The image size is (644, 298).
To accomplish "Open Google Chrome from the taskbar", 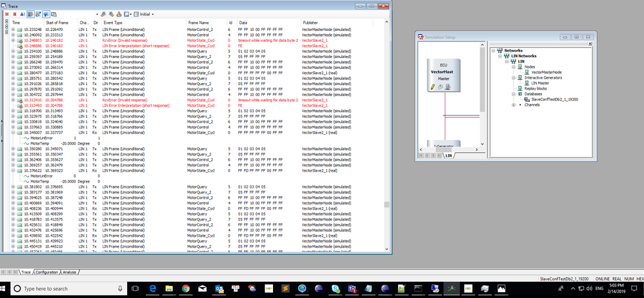I will tap(186, 289).
